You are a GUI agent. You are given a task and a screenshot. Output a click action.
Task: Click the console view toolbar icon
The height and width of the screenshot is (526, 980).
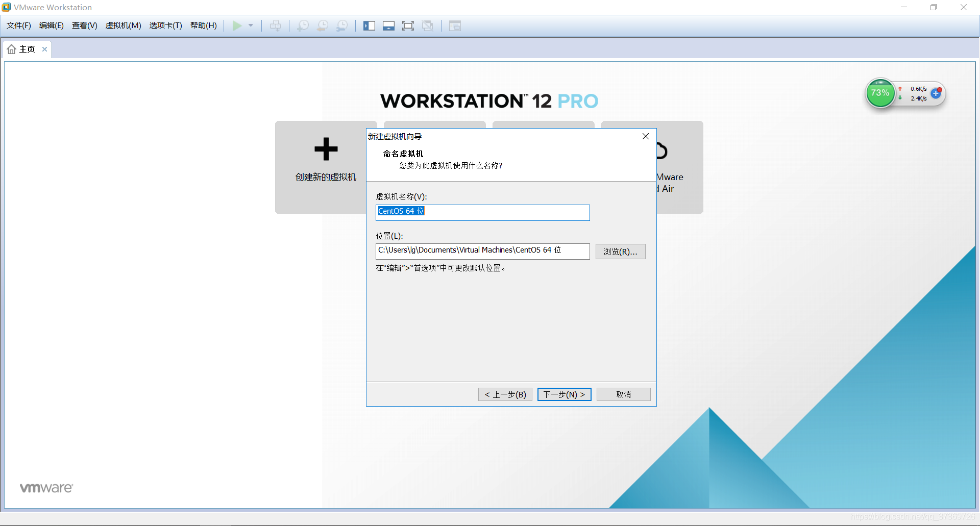455,26
